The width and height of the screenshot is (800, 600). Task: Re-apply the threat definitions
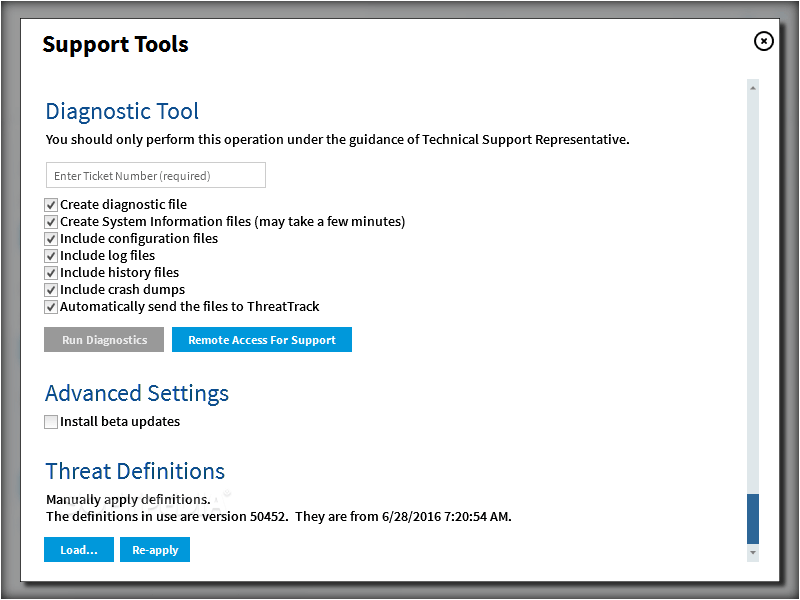click(x=155, y=550)
